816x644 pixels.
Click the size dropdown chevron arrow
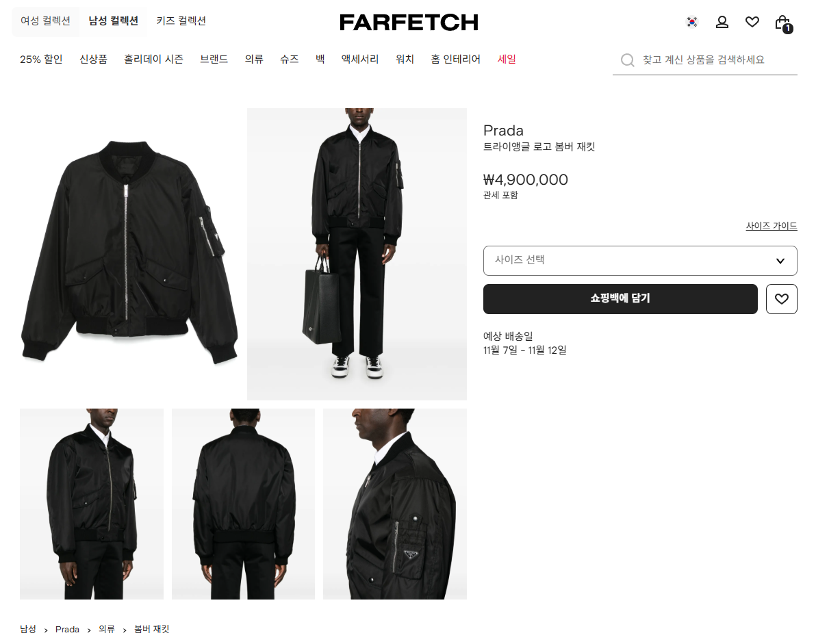pyautogui.click(x=780, y=261)
